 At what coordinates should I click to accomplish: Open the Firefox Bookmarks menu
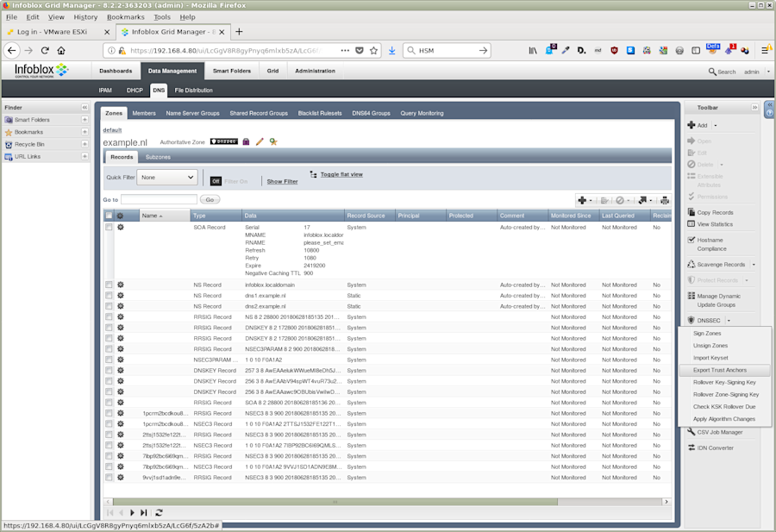pyautogui.click(x=126, y=17)
